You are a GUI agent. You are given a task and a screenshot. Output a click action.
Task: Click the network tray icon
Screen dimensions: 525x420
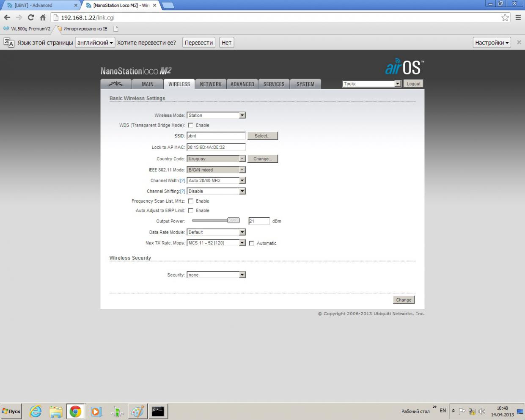point(472,411)
